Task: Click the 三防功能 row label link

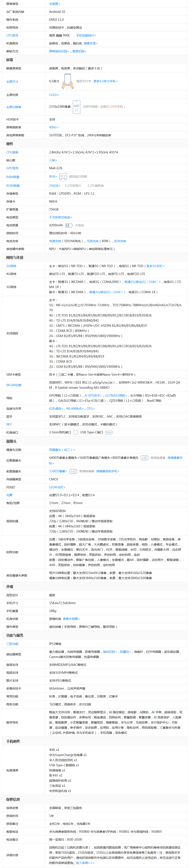Action: pos(12,644)
